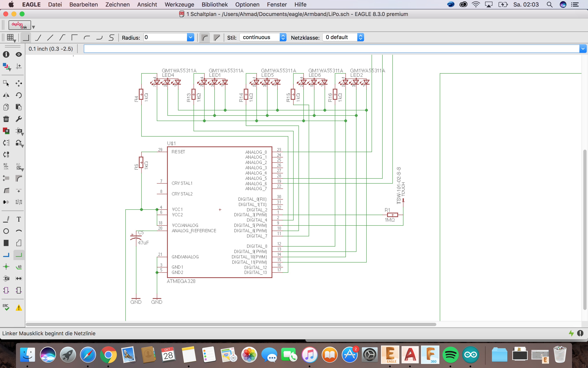588x368 pixels.
Task: Select the Move tool
Action: pos(19,83)
